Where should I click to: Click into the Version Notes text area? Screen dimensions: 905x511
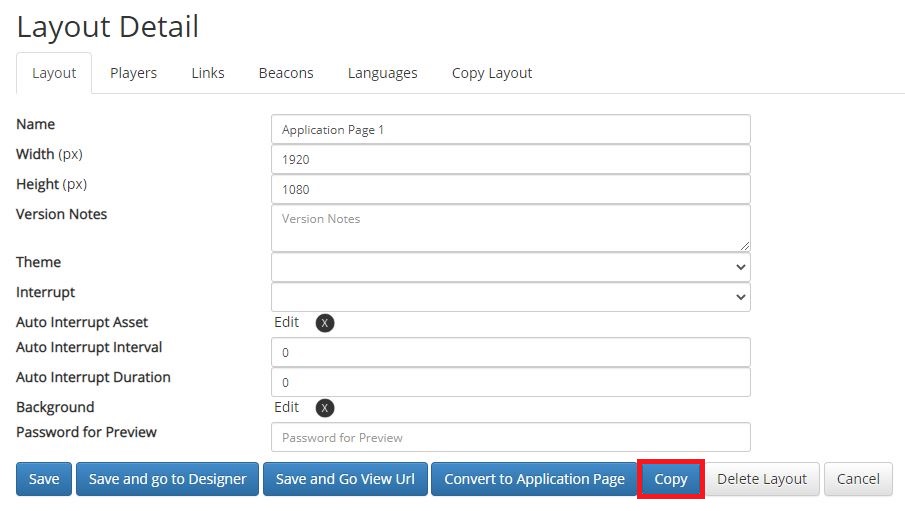coord(511,228)
